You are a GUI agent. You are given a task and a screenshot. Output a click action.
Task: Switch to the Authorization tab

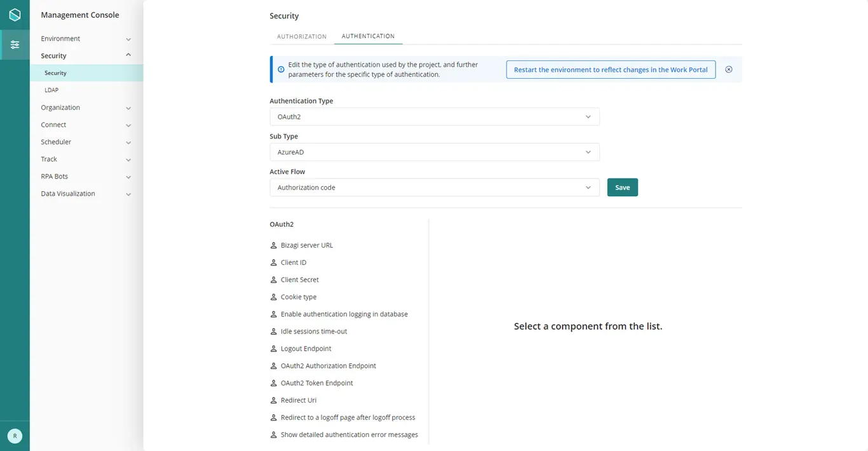click(x=302, y=36)
